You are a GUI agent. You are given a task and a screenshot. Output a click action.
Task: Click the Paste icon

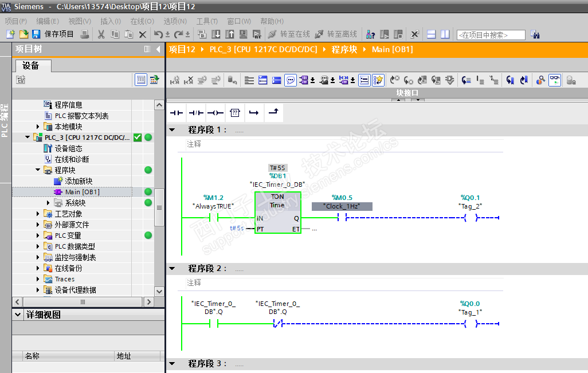pos(128,34)
